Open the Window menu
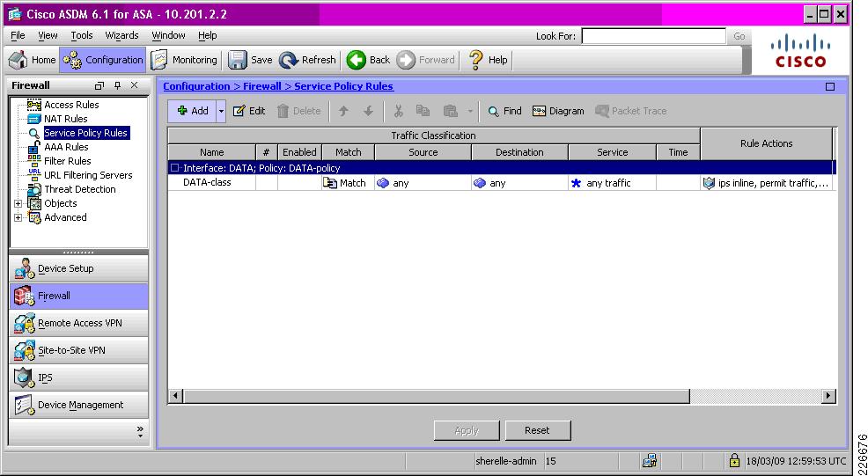 (168, 35)
